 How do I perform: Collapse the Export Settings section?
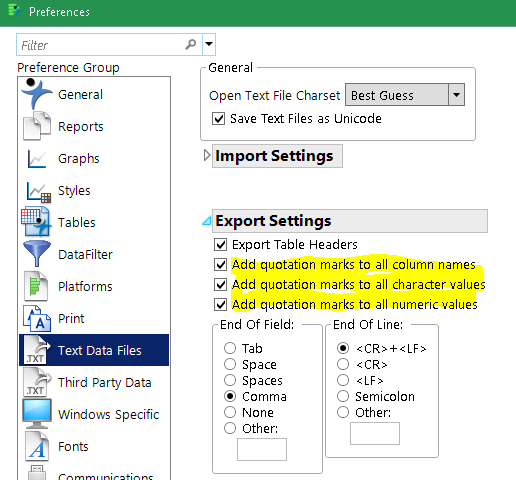click(x=207, y=221)
